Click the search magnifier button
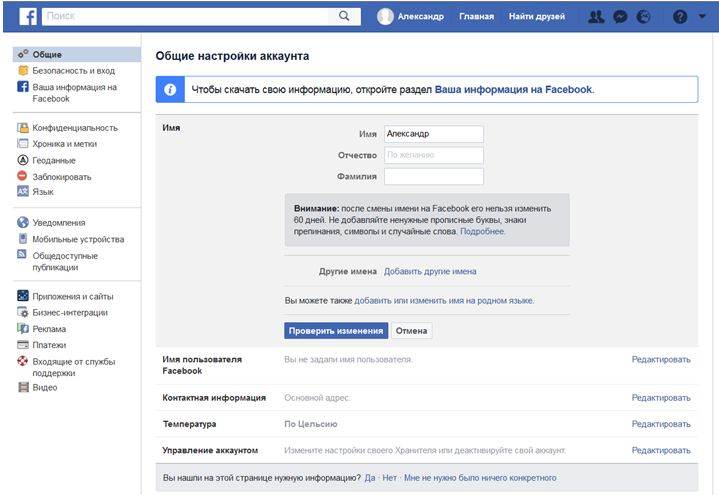The width and height of the screenshot is (719, 500). pos(344,17)
